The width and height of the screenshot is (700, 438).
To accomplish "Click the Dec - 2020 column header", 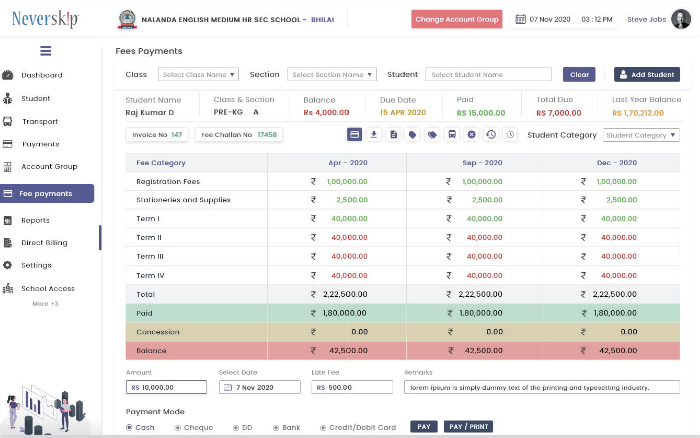I will pyautogui.click(x=617, y=163).
